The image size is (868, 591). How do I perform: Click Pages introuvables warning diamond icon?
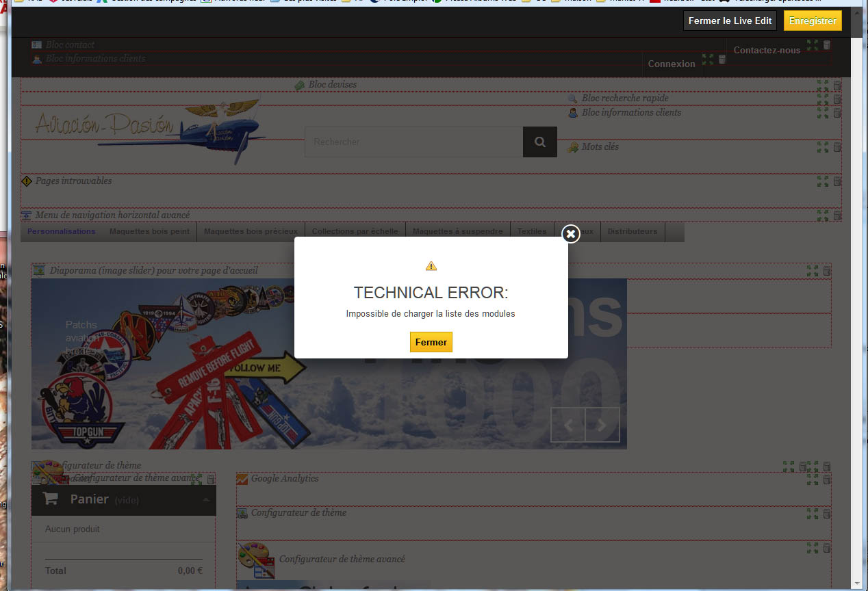(x=27, y=181)
